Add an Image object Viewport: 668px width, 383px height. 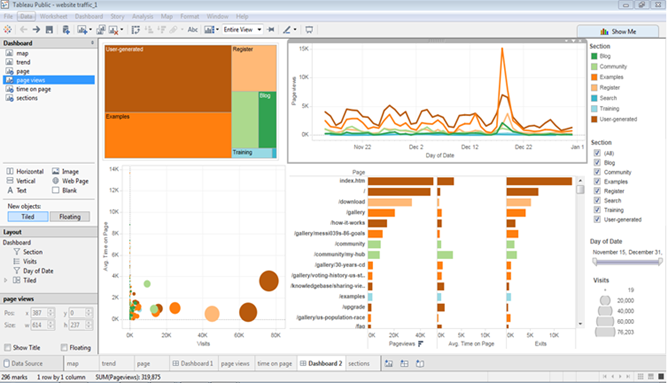click(x=66, y=171)
